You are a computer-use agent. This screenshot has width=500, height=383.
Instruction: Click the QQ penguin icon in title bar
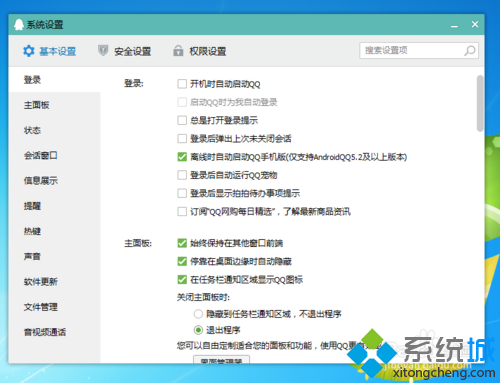pyautogui.click(x=19, y=24)
